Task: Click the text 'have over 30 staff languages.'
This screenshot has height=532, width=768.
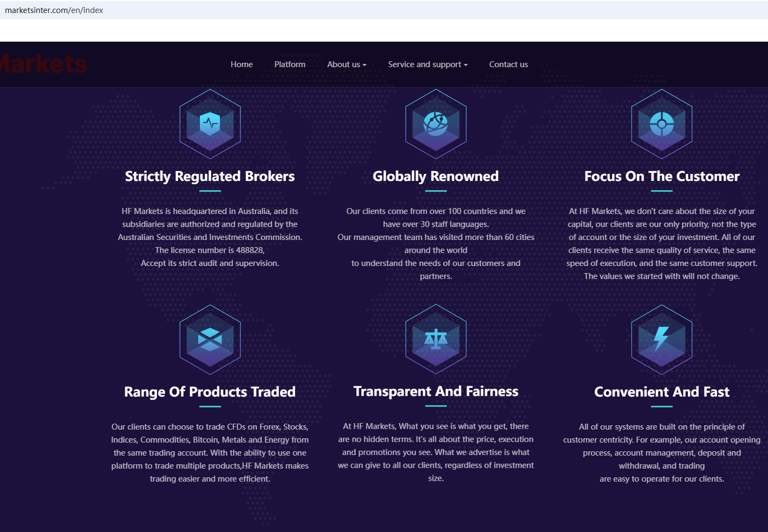Action: pos(436,224)
